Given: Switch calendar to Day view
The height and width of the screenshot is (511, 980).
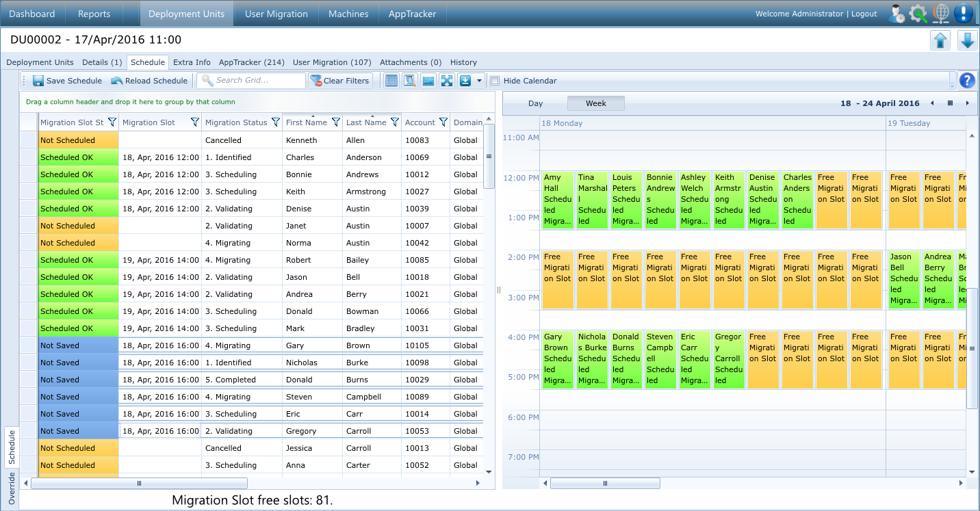Looking at the screenshot, I should point(535,103).
